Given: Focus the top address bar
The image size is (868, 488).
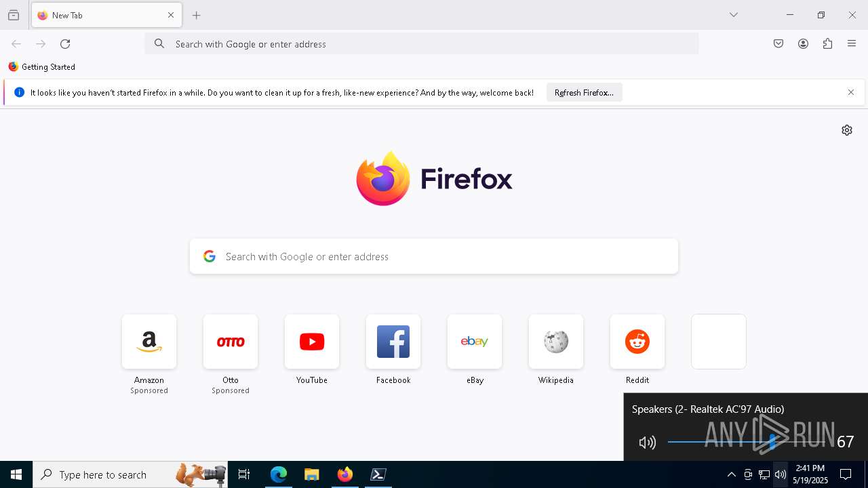Looking at the screenshot, I should 422,44.
